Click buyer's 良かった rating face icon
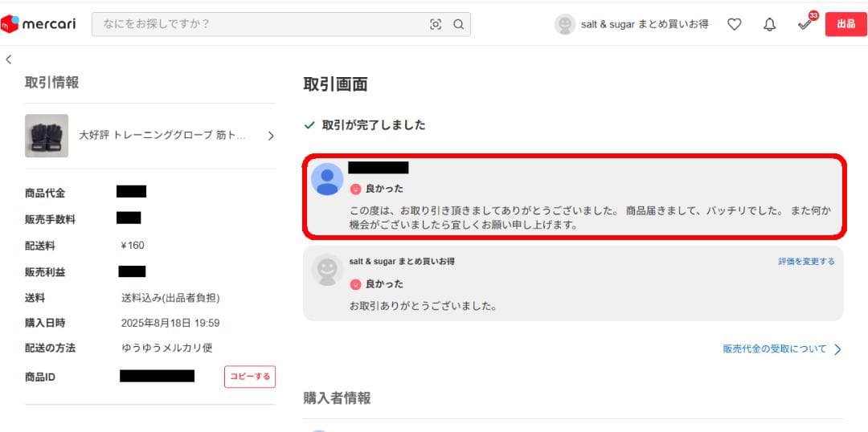 [355, 190]
